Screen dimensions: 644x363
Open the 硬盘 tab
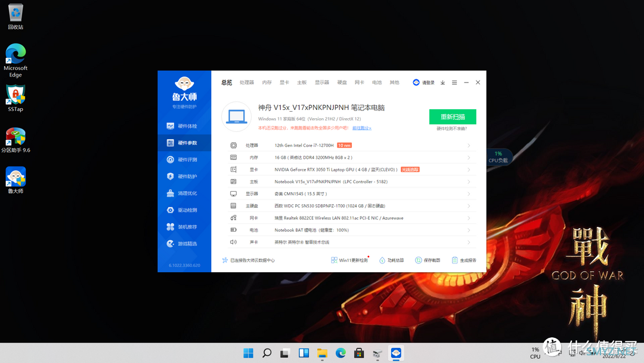[x=342, y=82]
